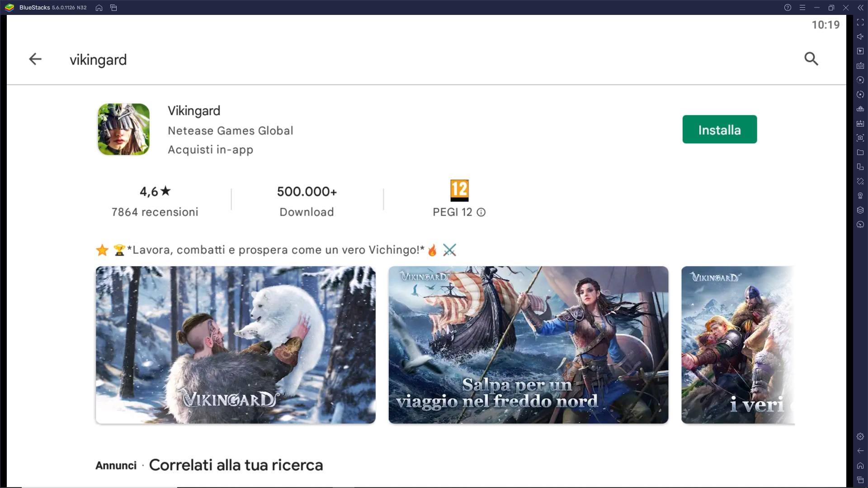Toggle BlueStacks fullscreen mode

point(860,22)
